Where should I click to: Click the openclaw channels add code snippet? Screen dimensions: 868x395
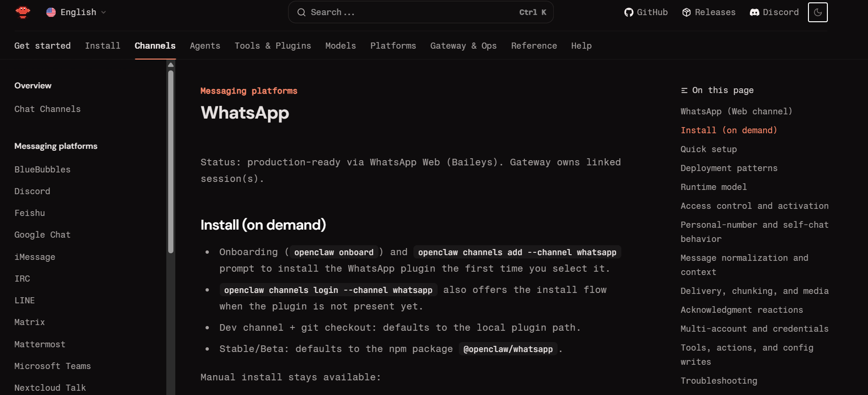[x=517, y=252]
